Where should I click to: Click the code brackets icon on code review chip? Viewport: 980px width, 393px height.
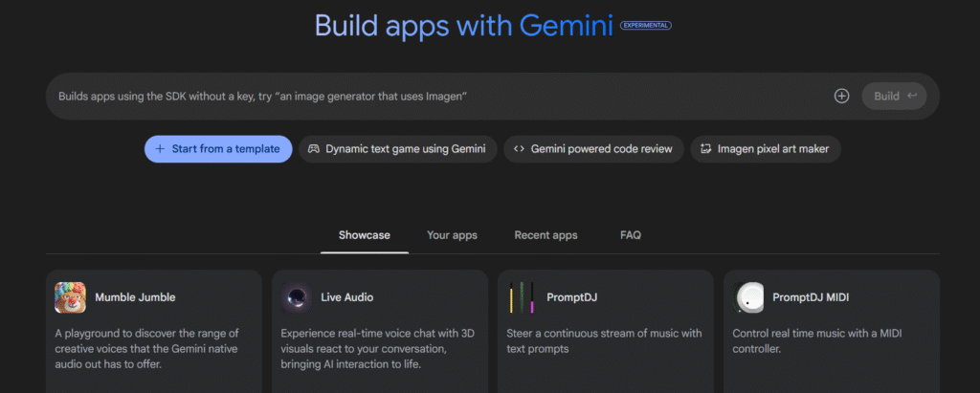coord(519,149)
